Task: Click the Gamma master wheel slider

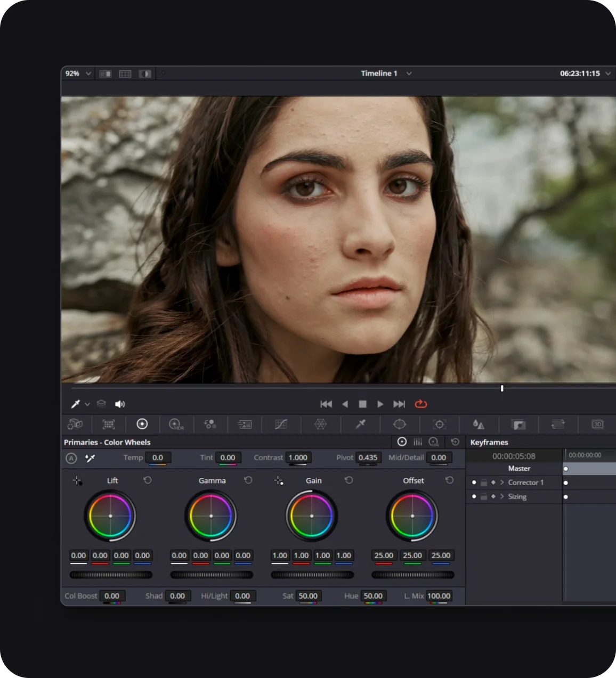Action: click(x=212, y=575)
